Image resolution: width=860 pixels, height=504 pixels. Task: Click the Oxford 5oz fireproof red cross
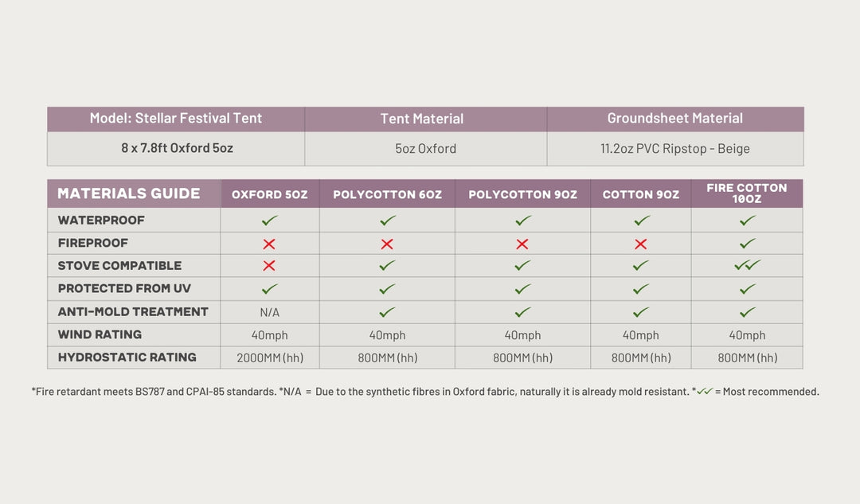269,244
